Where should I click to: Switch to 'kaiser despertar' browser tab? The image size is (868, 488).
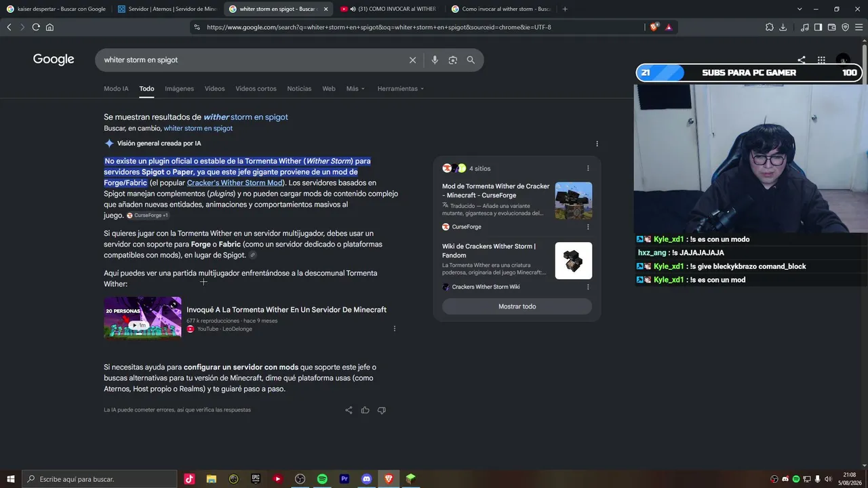(56, 9)
